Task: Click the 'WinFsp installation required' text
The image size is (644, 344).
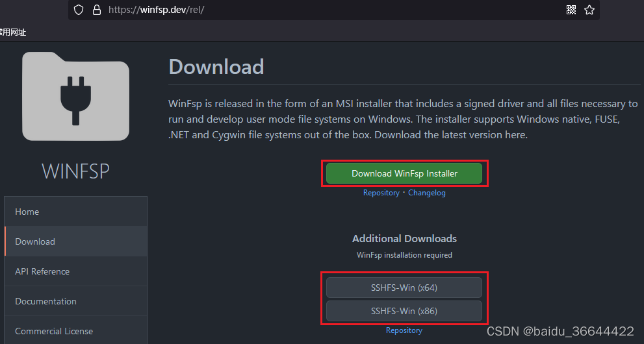Action: 404,255
